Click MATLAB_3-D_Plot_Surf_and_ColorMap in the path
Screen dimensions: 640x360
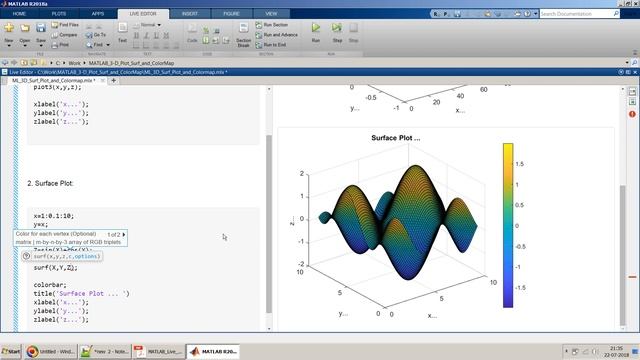tap(131, 63)
